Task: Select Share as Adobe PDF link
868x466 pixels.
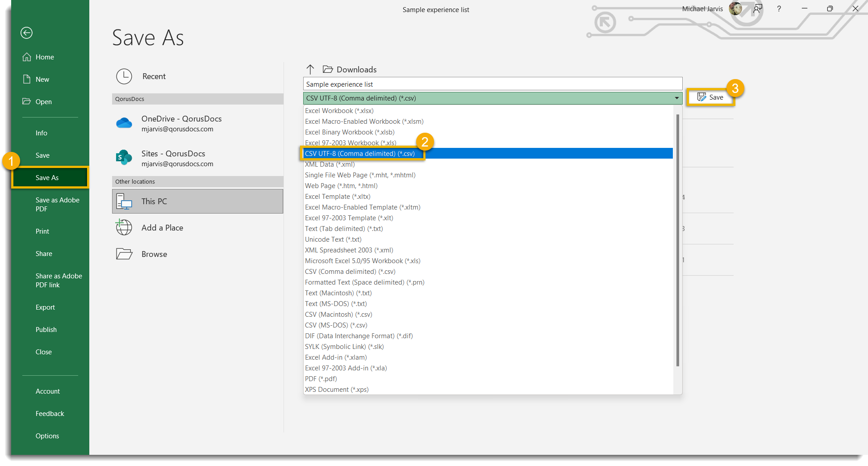Action: [x=58, y=280]
